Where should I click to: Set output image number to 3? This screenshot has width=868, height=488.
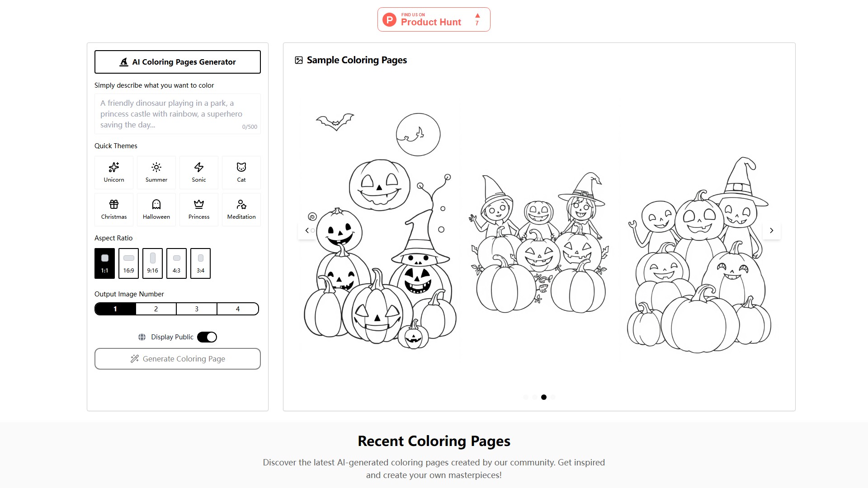(197, 309)
